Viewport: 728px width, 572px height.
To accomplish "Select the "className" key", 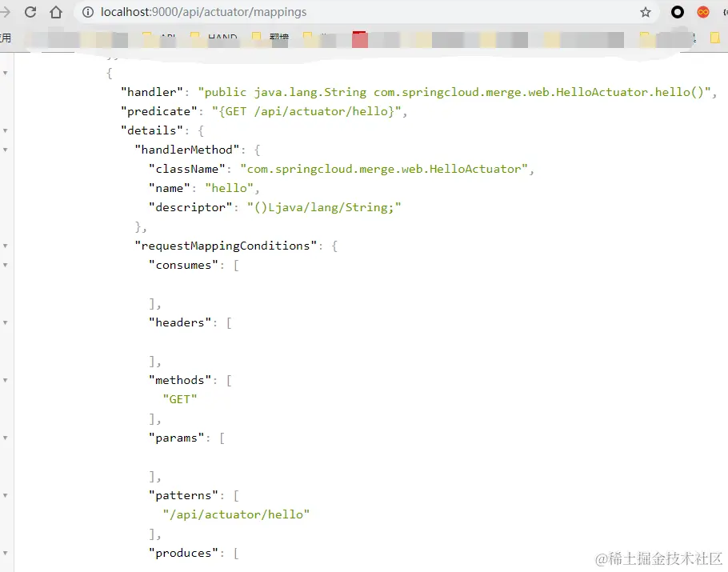I will pos(186,169).
